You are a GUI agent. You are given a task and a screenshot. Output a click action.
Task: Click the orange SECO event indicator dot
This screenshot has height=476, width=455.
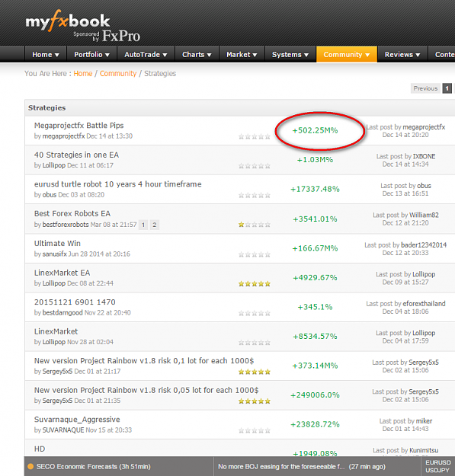[30, 467]
